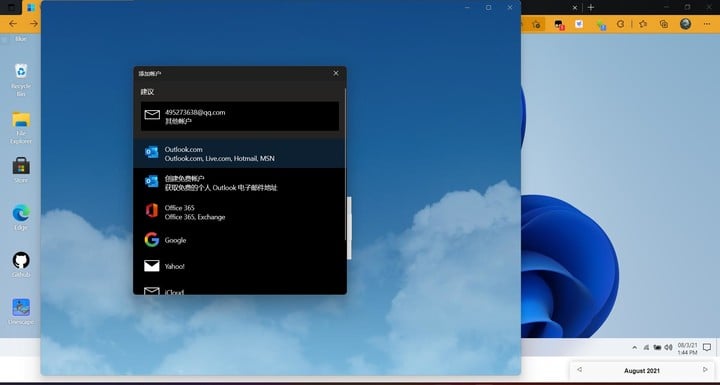The width and height of the screenshot is (720, 385).
Task: Open the Store desktop icon
Action: (x=21, y=170)
